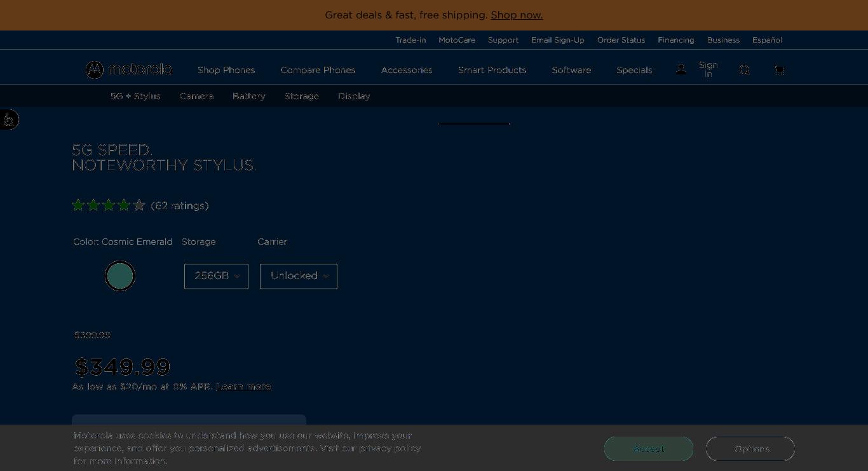This screenshot has height=471, width=868.
Task: Click the Motorola logo
Action: (x=129, y=69)
